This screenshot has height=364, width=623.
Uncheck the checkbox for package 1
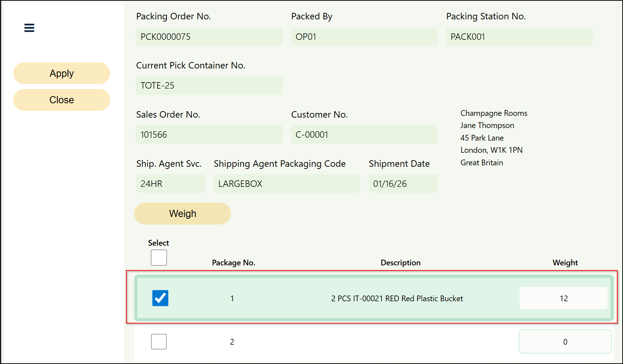tap(160, 298)
